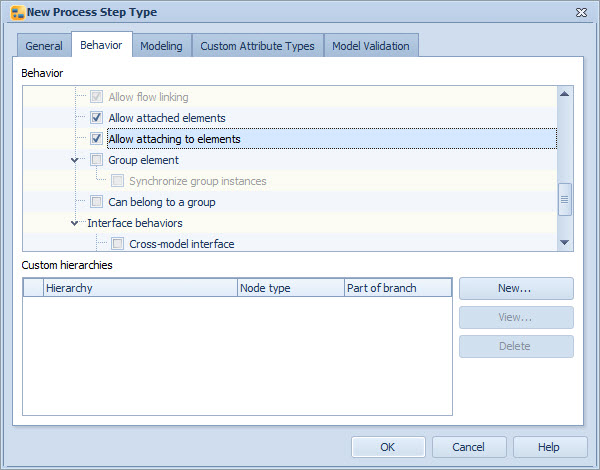Select the Custom Attribute Types tab

(257, 46)
